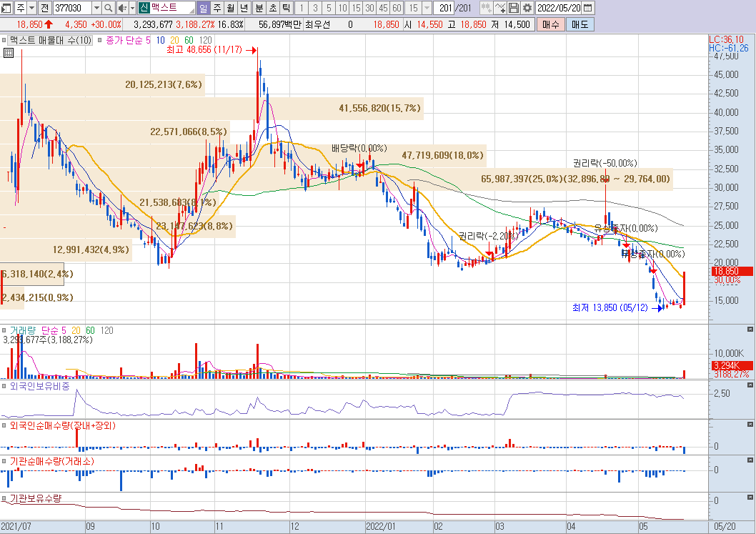Click the 20-day moving average legend label
The image size is (756, 534).
click(174, 41)
